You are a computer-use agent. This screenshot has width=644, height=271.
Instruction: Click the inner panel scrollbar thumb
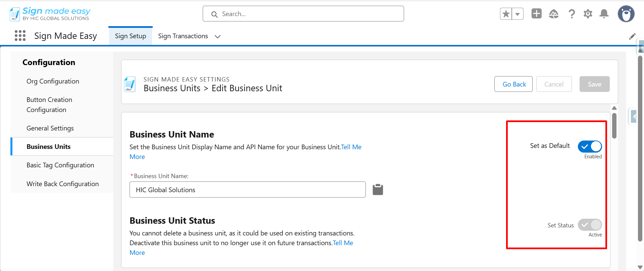click(x=614, y=126)
